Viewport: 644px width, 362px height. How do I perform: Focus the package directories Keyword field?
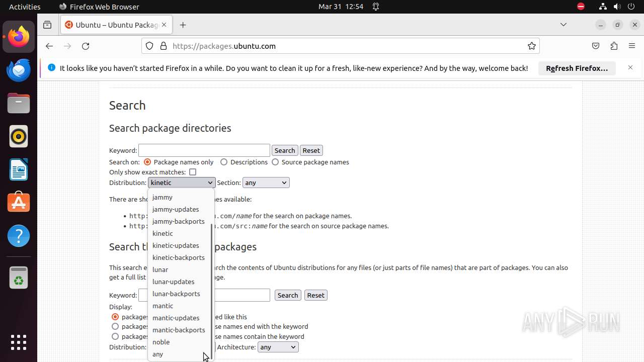pos(204,150)
